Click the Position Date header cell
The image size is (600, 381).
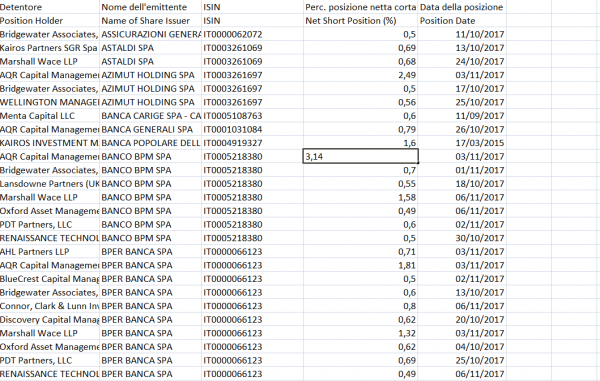(x=462, y=21)
